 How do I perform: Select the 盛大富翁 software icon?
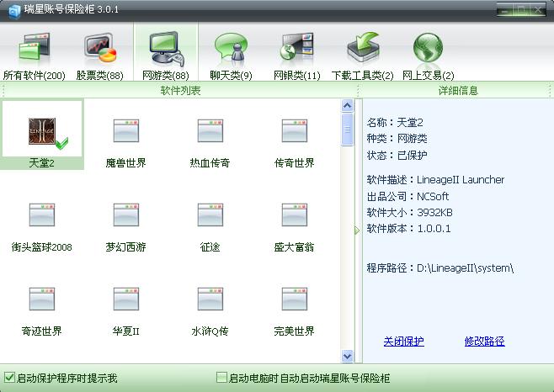click(x=295, y=215)
